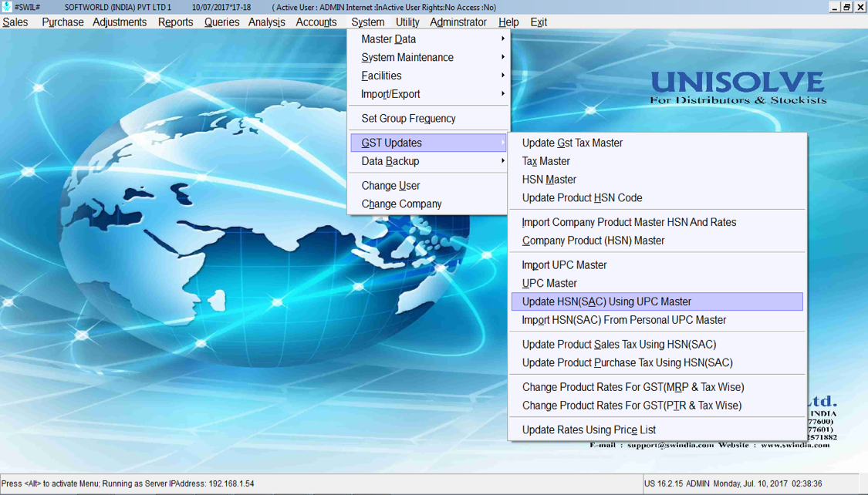Close the Unisolve window

[x=860, y=7]
